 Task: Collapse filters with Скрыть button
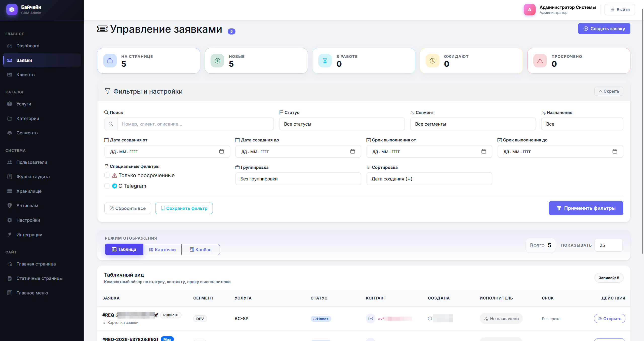(x=609, y=91)
